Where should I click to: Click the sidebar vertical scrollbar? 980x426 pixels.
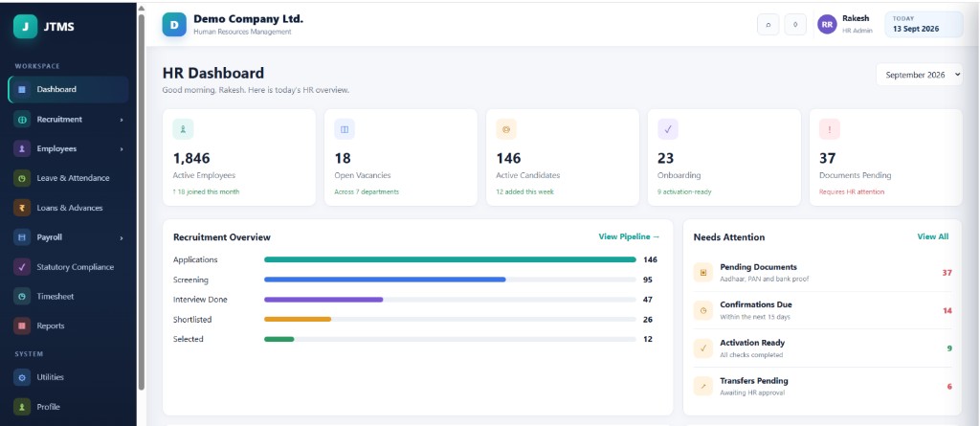click(142, 200)
